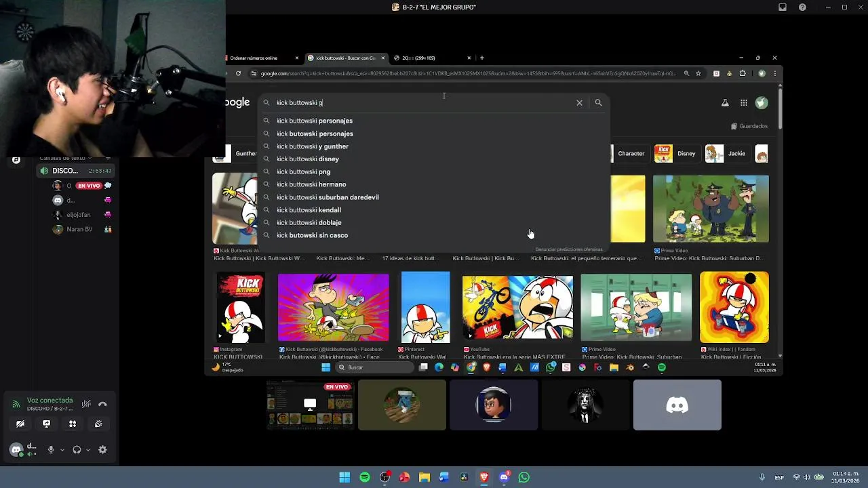Select the 'kick buttowski - Buscar con Google' tab

tap(346, 58)
